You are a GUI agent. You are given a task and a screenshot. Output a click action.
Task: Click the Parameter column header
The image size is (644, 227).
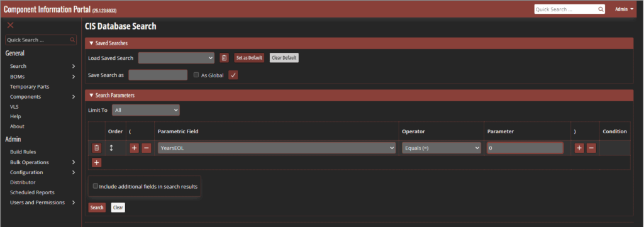click(x=501, y=131)
